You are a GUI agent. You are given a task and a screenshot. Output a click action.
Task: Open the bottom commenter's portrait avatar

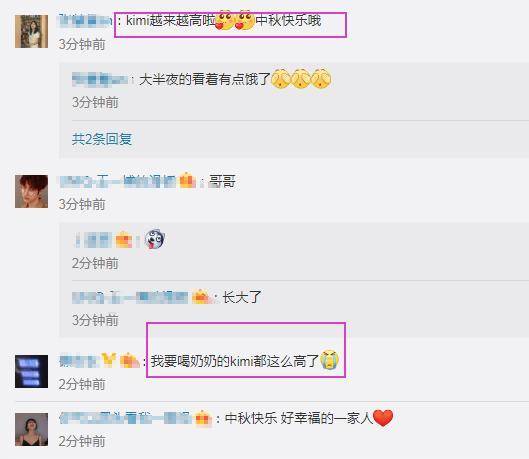point(31,429)
